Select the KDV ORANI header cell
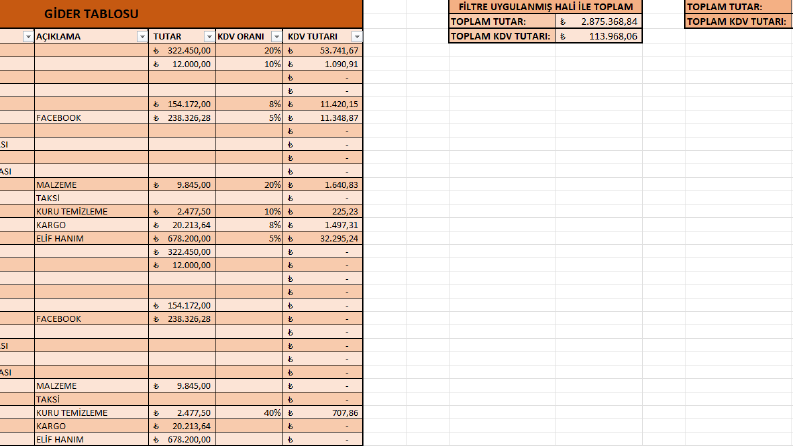793x446 pixels. 249,36
